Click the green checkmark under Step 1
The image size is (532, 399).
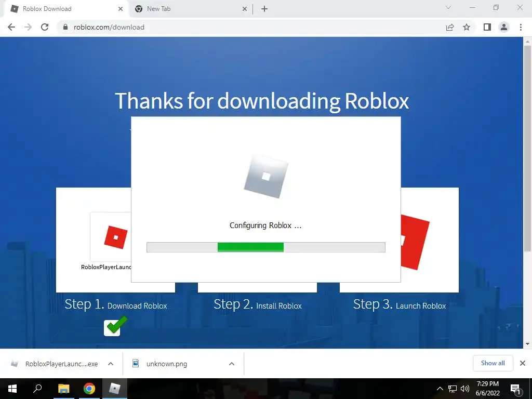(116, 326)
